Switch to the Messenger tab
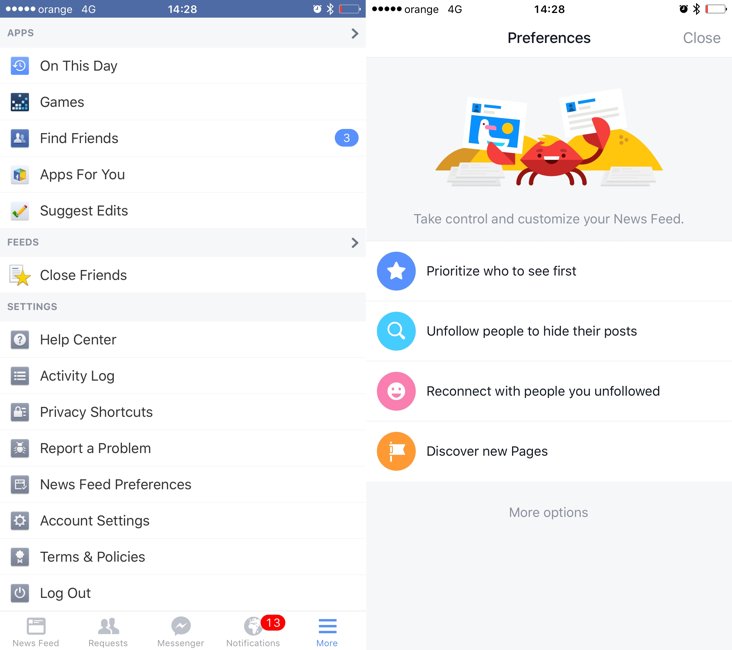Image resolution: width=732 pixels, height=650 pixels. (181, 632)
